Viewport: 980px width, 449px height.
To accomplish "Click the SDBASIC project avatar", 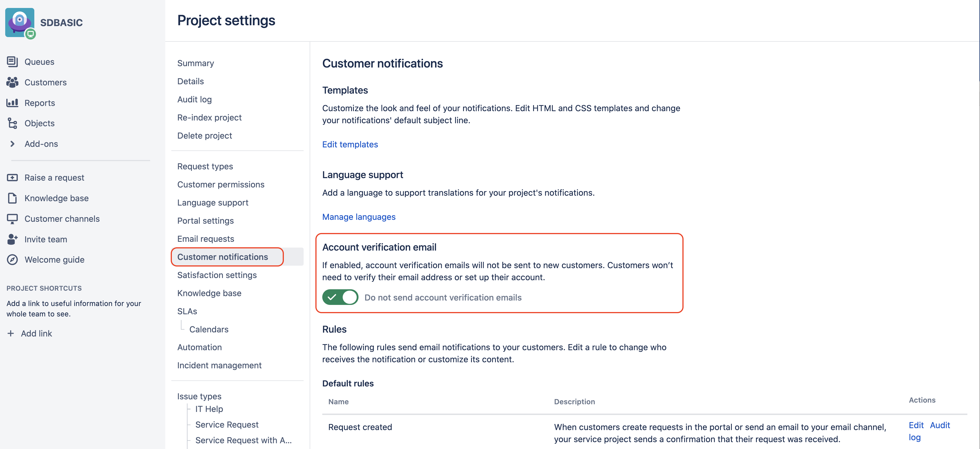I will click(20, 23).
